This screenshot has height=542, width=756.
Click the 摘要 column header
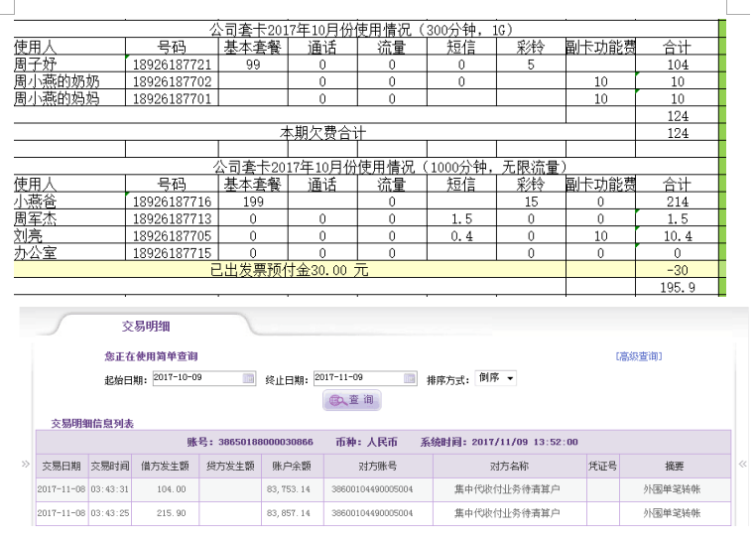(x=674, y=466)
